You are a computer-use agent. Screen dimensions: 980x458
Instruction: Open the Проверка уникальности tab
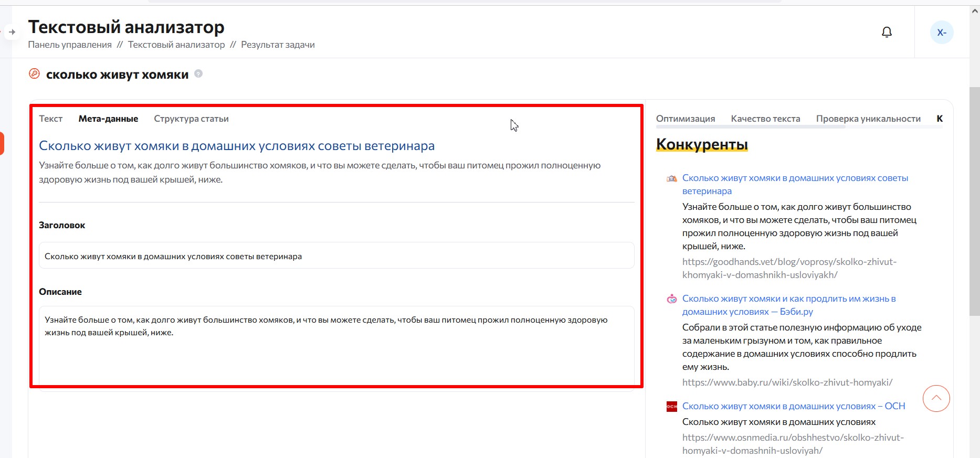[x=868, y=119]
